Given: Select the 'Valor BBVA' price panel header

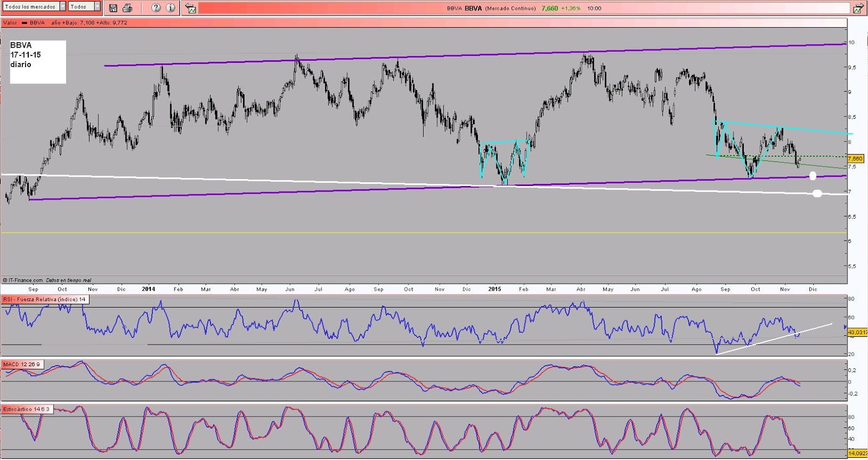Looking at the screenshot, I should point(424,23).
